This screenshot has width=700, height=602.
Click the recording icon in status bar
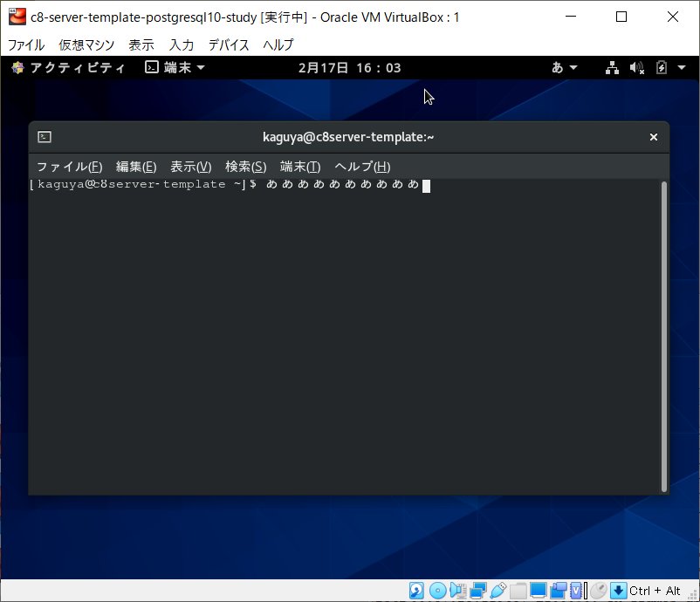558,591
